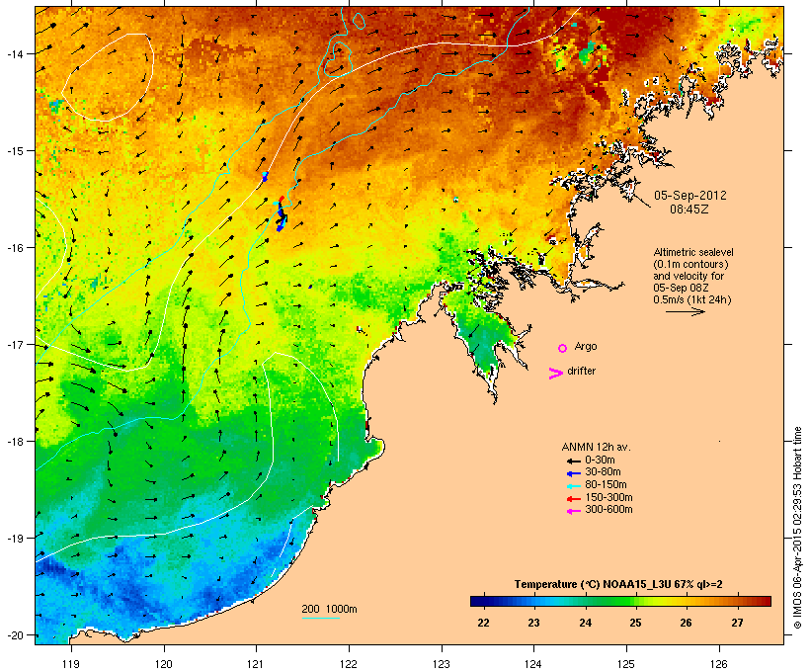This screenshot has height=672, width=810.
Task: Click the '0-30m' depth label
Action: (x=600, y=461)
